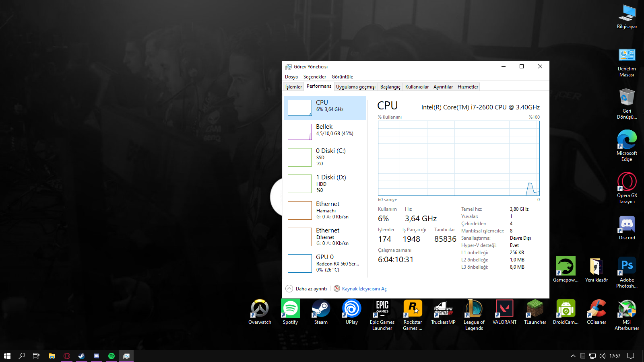Open the UPlay shortcut
The height and width of the screenshot is (362, 644).
[x=351, y=312]
